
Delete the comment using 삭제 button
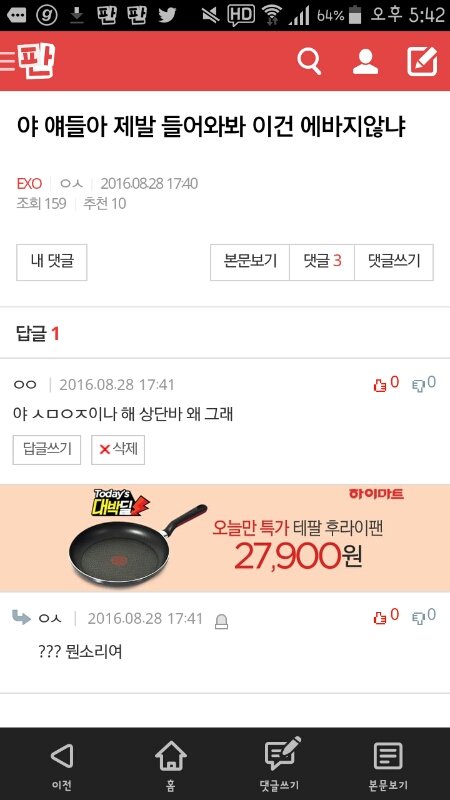118,449
